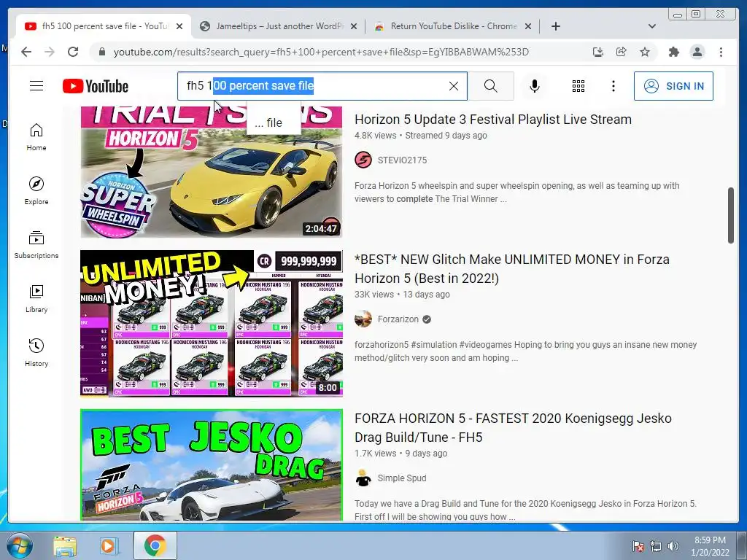
Task: Open Simple Spud channel name
Action: tap(402, 478)
